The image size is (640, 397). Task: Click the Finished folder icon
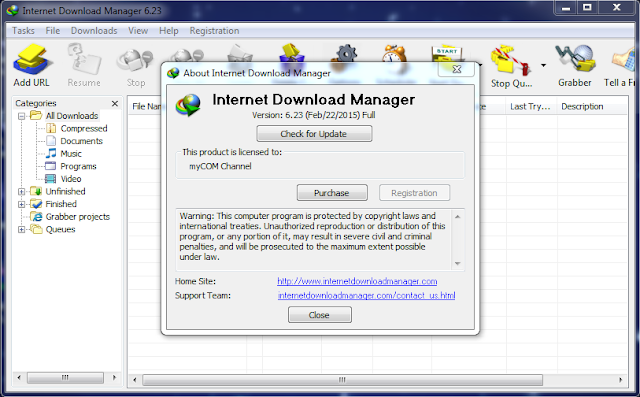click(x=36, y=204)
